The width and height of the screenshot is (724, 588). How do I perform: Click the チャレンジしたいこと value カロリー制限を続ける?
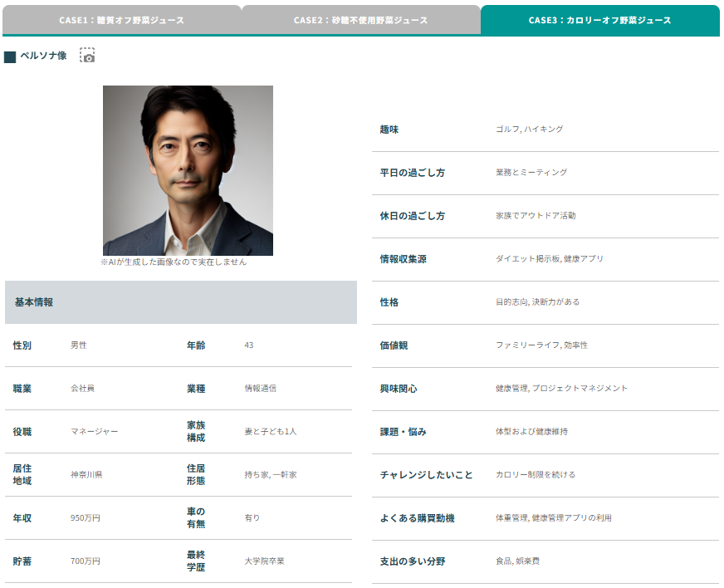click(535, 475)
